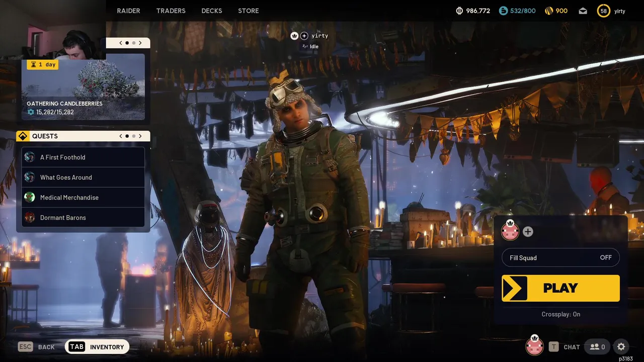Click the currency value 986,772
The width and height of the screenshot is (644, 362).
click(478, 11)
